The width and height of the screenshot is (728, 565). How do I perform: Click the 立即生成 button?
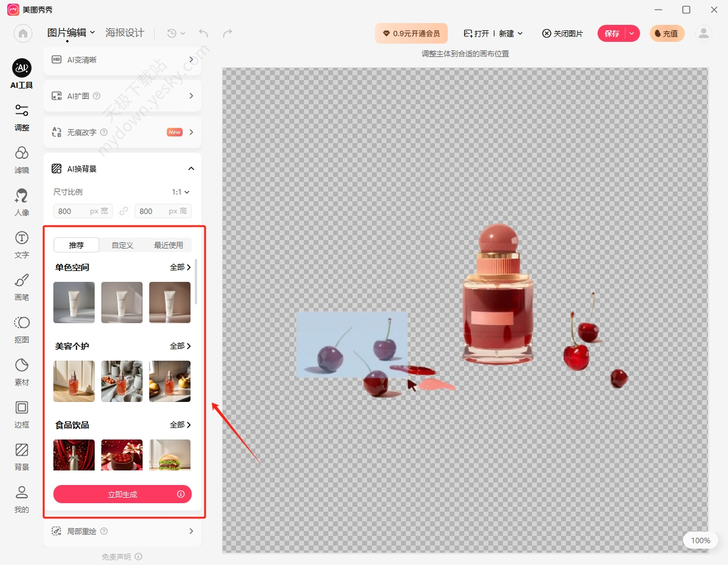click(x=123, y=494)
